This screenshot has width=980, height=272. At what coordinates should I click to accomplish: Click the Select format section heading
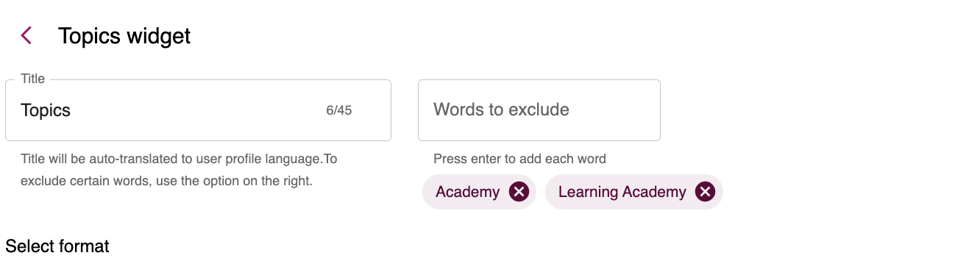coord(57,246)
